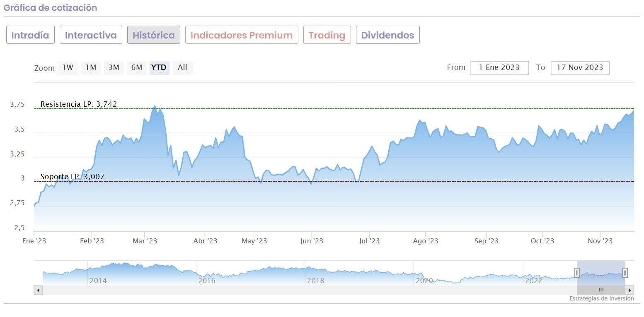Viewport: 644px width, 317px height.
Task: Click the navigator left range handle
Action: [x=577, y=273]
